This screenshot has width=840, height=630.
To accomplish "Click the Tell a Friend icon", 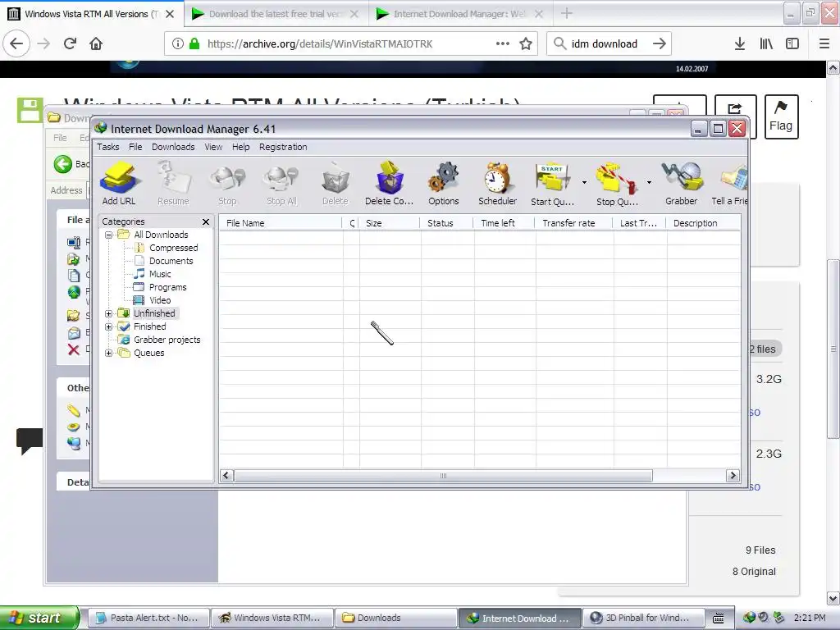I will click(x=729, y=184).
